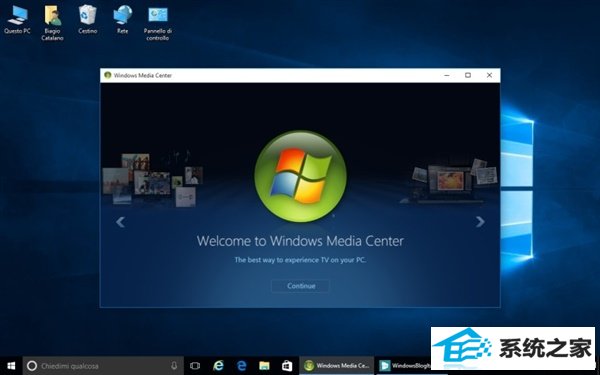Click the laptop photos image on the right
Viewport: 600px width, 375px height.
(450, 180)
